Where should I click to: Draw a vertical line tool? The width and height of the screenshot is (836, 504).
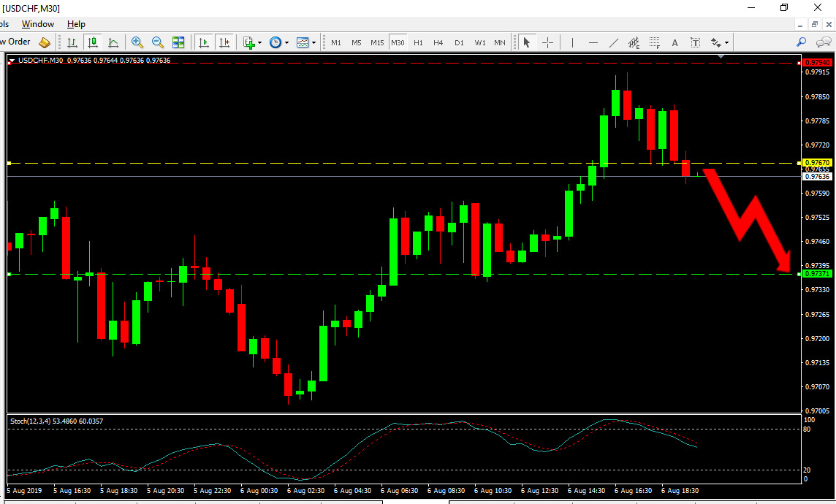[x=572, y=42]
